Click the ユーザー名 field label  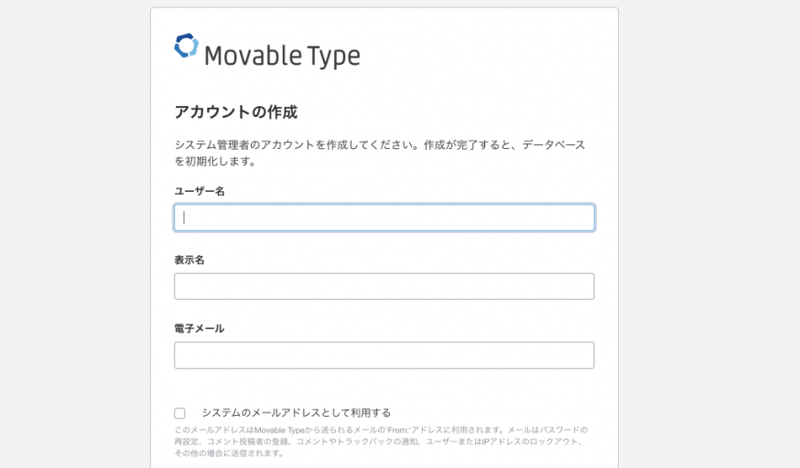(199, 190)
